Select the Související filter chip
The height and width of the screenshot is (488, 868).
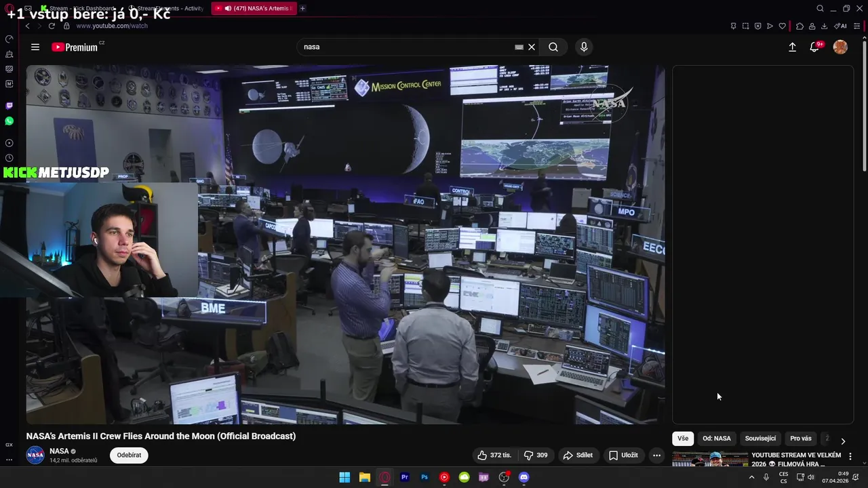(760, 439)
